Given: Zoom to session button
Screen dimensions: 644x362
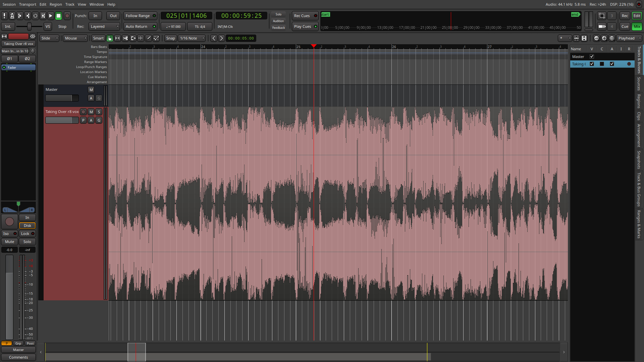Looking at the screenshot, I should point(612,38).
